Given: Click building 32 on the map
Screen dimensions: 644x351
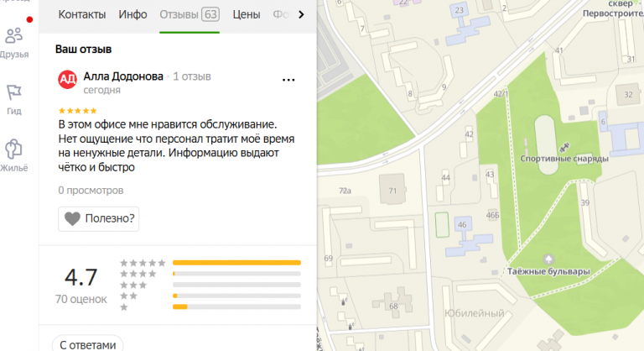Looking at the screenshot, I should (628, 95).
